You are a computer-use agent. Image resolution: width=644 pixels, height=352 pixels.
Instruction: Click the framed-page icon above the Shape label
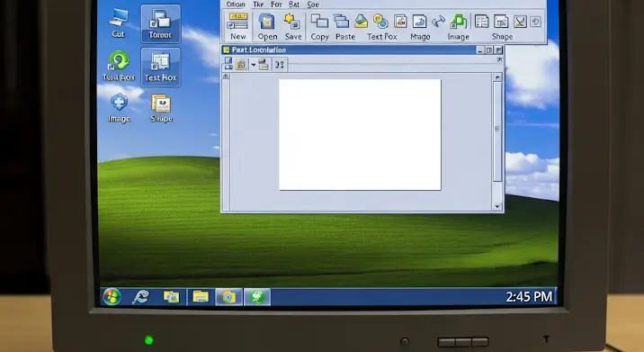tap(501, 22)
